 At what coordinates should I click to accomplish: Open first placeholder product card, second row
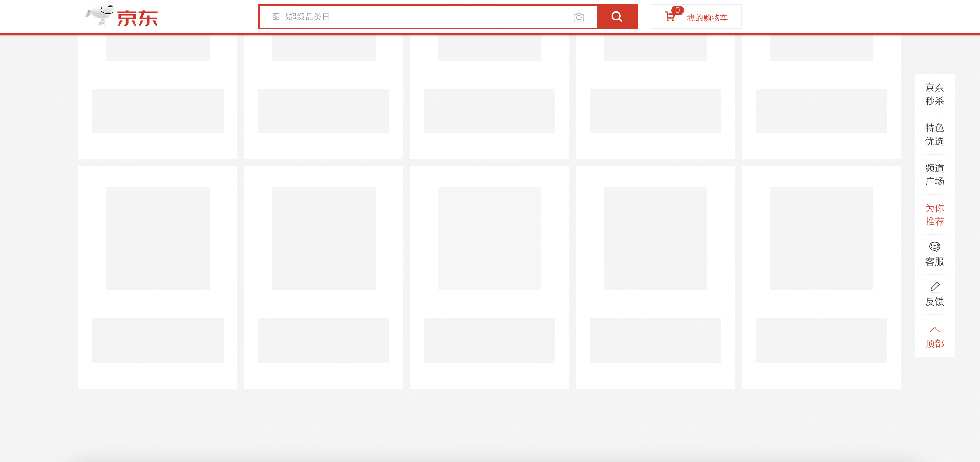click(158, 277)
